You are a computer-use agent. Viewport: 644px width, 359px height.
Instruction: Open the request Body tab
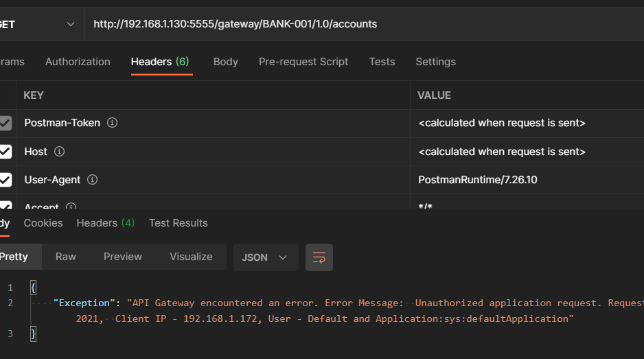[225, 62]
